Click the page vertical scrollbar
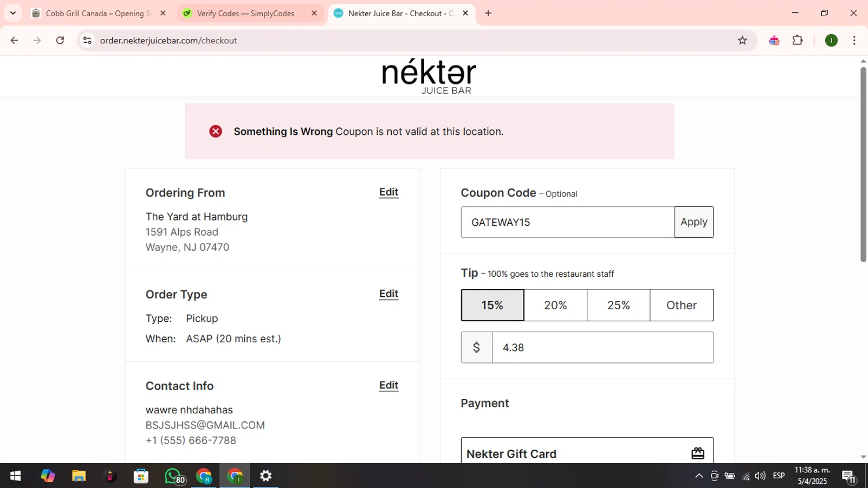 (x=863, y=164)
